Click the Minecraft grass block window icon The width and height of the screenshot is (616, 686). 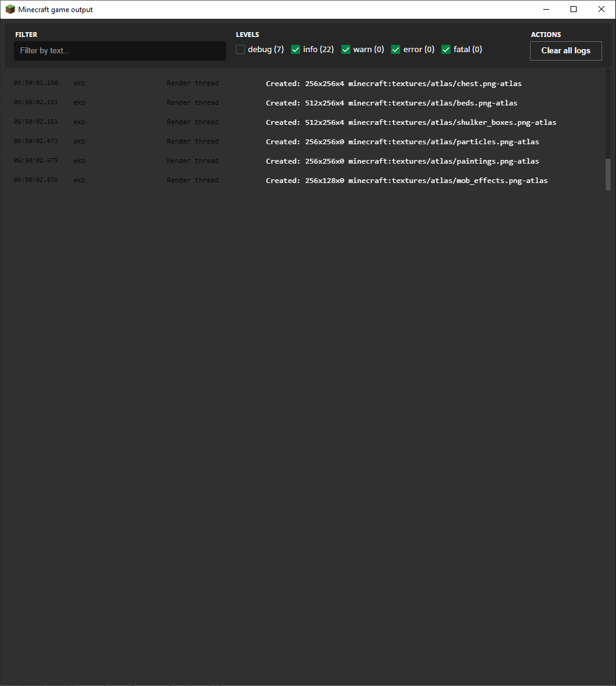pyautogui.click(x=10, y=9)
